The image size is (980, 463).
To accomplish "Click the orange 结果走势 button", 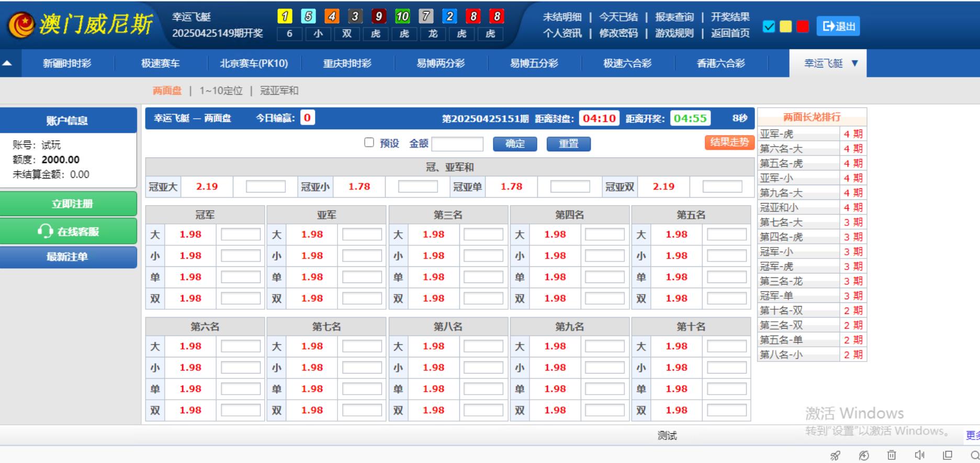I will pyautogui.click(x=729, y=142).
